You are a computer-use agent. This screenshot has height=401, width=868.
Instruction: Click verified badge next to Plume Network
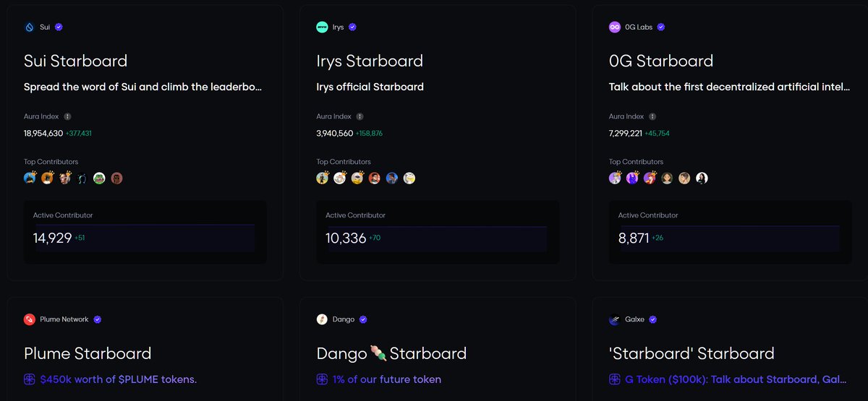click(x=98, y=319)
